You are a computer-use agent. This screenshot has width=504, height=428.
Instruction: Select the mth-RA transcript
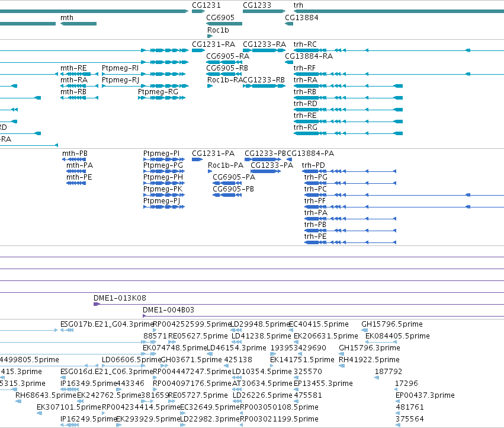click(74, 80)
